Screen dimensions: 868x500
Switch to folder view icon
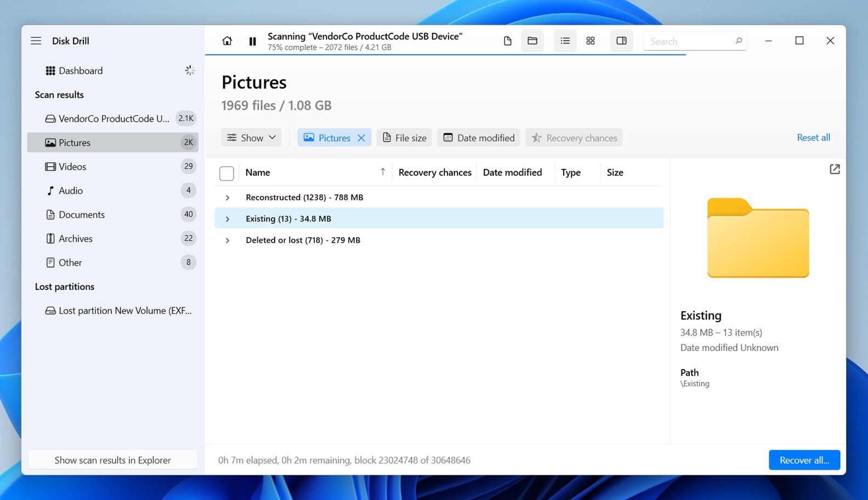532,41
